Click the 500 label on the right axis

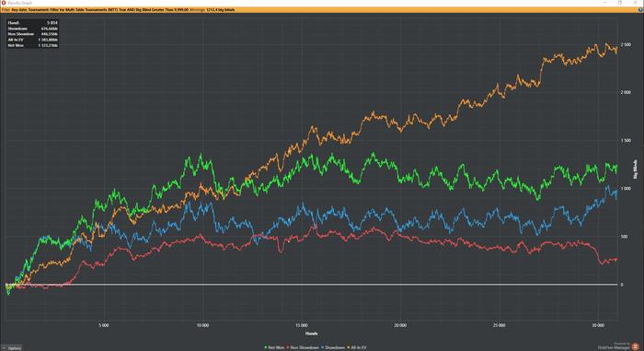tap(624, 237)
